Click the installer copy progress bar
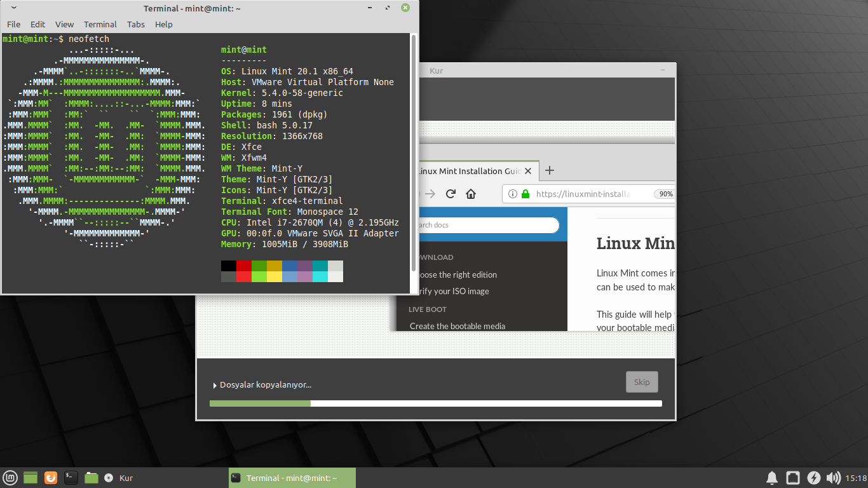 436,403
